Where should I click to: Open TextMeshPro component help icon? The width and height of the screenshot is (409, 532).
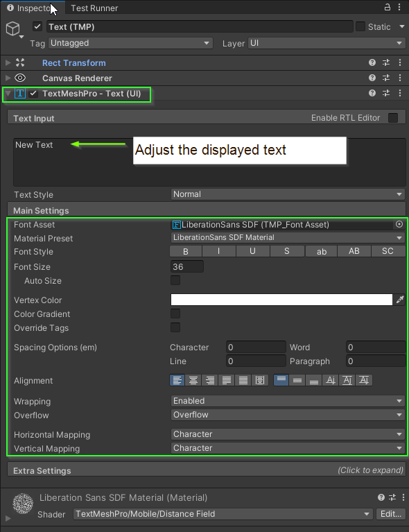tap(372, 93)
